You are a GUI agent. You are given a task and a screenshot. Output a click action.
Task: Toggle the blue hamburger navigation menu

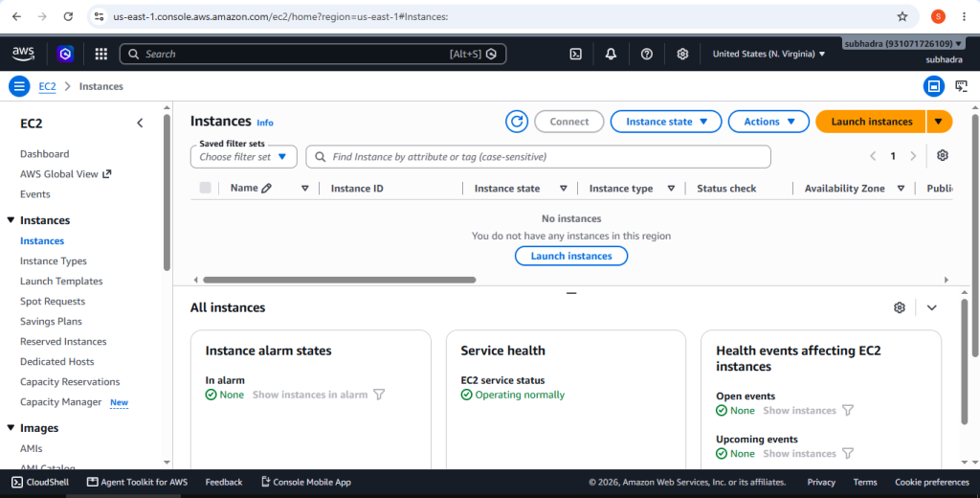19,86
